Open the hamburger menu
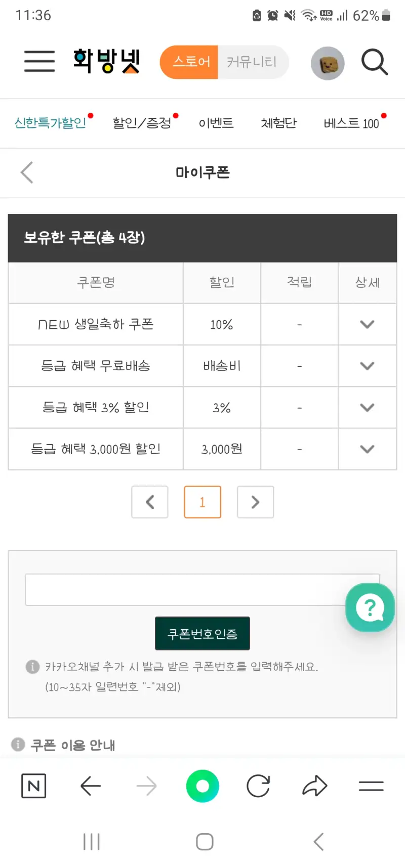The height and width of the screenshot is (868, 405). (x=39, y=61)
